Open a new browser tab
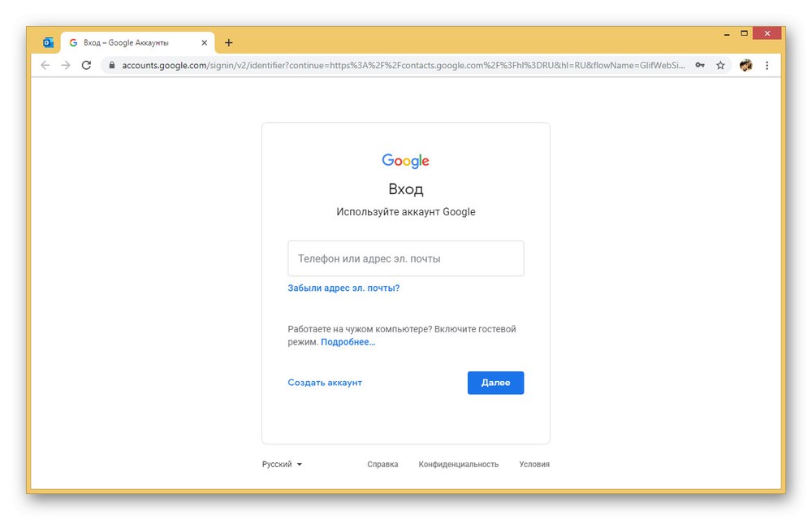 (228, 42)
